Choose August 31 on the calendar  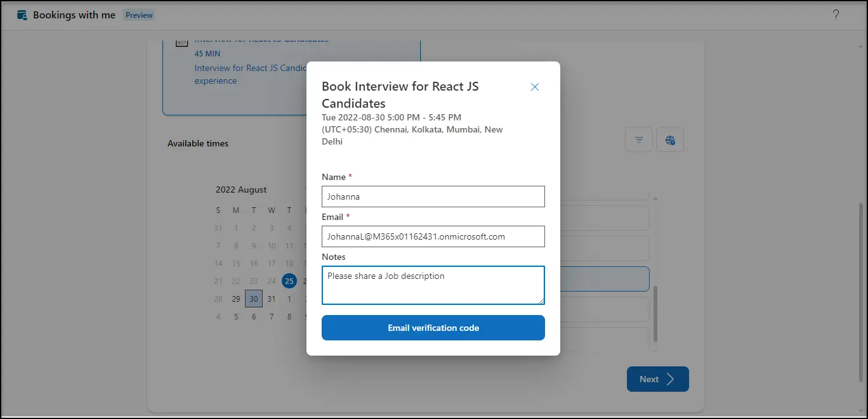tap(272, 299)
